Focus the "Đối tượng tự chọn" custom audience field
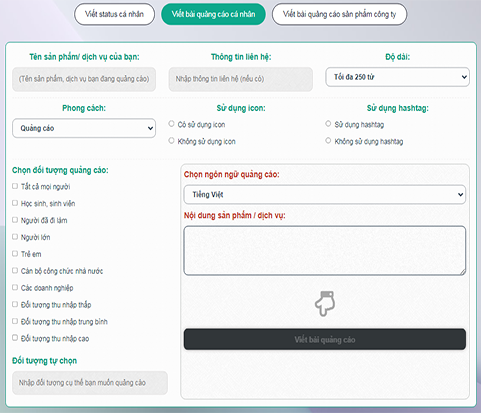 click(x=90, y=383)
